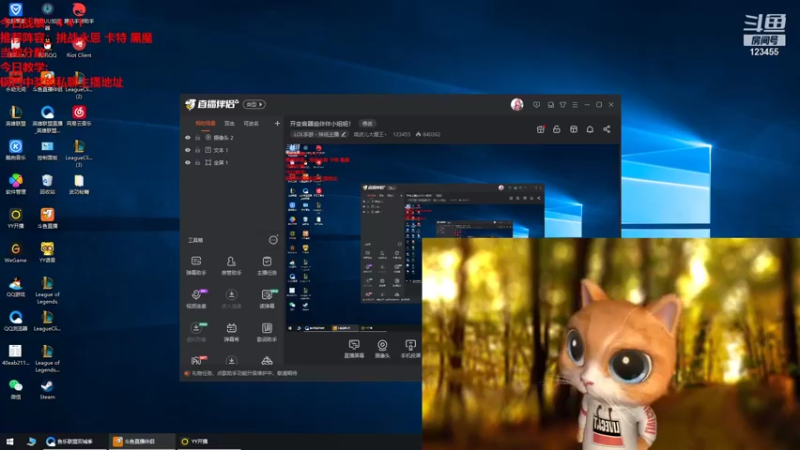The width and height of the screenshot is (800, 450).
Task: Add a 摄像头 camera source
Action: pos(382,349)
